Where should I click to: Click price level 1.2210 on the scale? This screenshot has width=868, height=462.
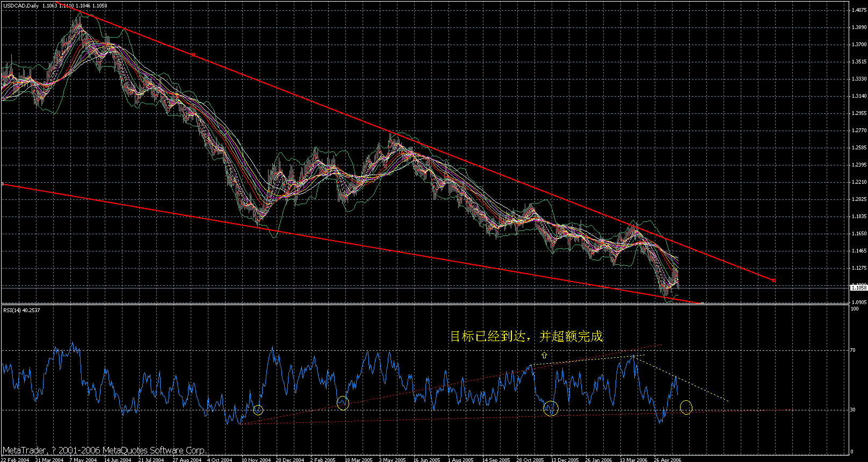(859, 182)
